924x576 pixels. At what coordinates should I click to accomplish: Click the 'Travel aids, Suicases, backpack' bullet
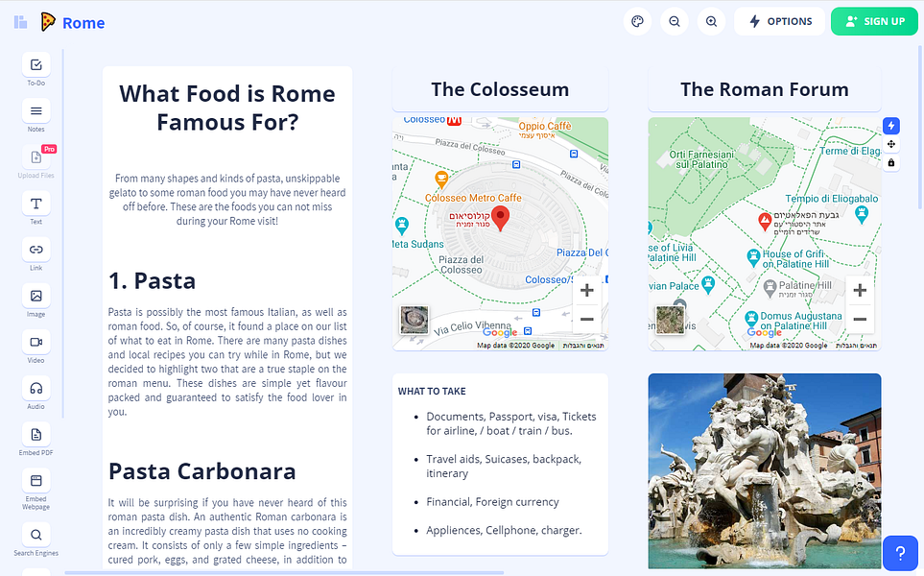click(504, 466)
